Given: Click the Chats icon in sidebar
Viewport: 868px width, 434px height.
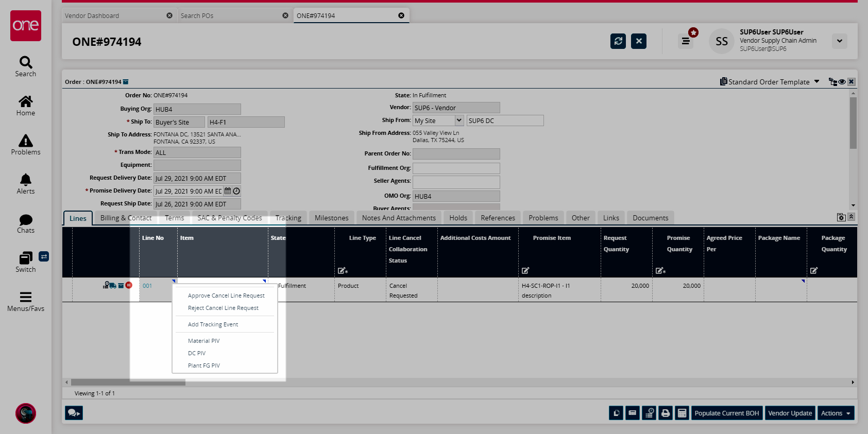Looking at the screenshot, I should coord(26,223).
